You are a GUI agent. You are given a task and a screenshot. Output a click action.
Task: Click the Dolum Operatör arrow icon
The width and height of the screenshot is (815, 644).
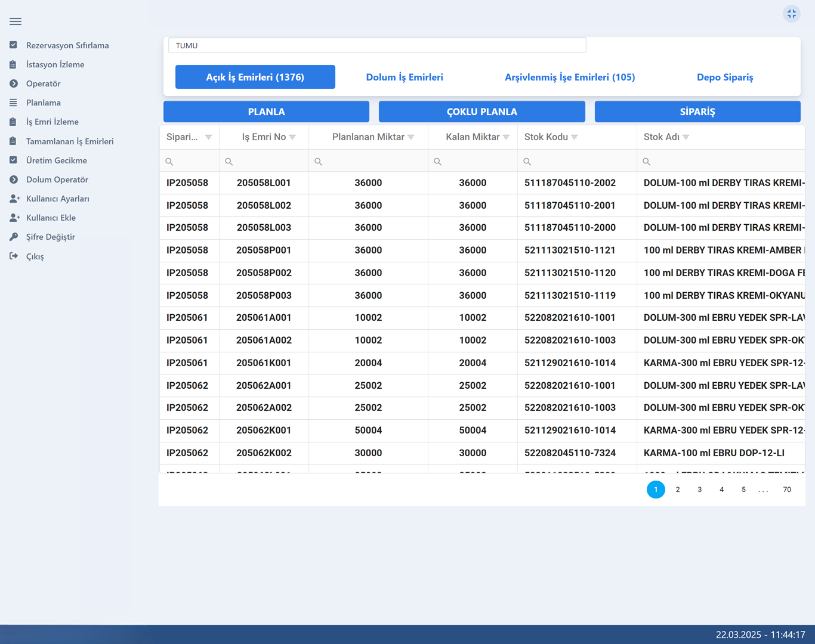tap(13, 179)
